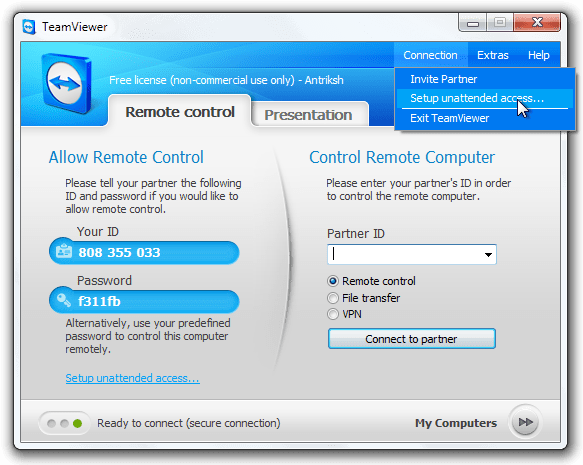Open the Help menu
583x465 pixels.
pyautogui.click(x=538, y=55)
